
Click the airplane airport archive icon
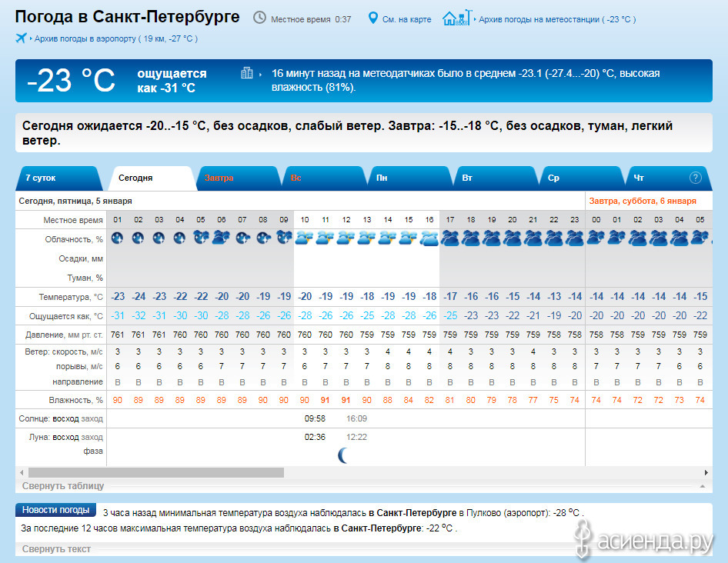coord(21,38)
